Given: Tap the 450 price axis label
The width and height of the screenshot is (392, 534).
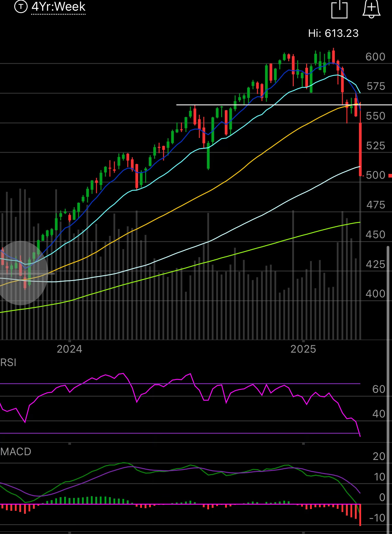Looking at the screenshot, I should (x=376, y=235).
